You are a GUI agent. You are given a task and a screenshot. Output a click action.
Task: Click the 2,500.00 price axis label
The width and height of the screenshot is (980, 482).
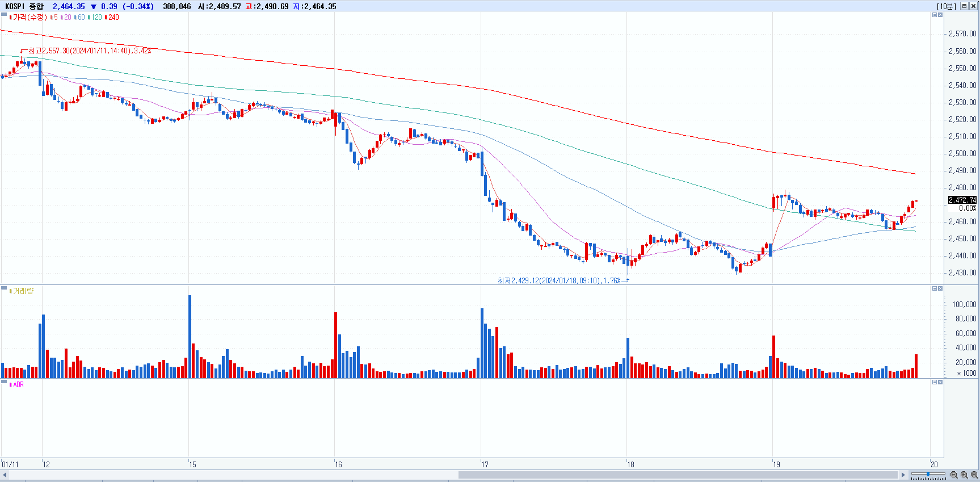pos(962,153)
